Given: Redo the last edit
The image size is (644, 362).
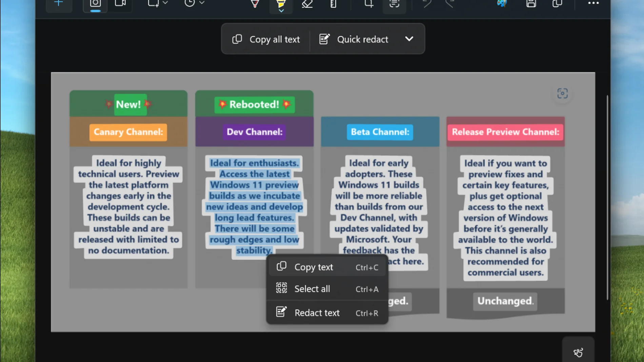Looking at the screenshot, I should click(x=450, y=4).
